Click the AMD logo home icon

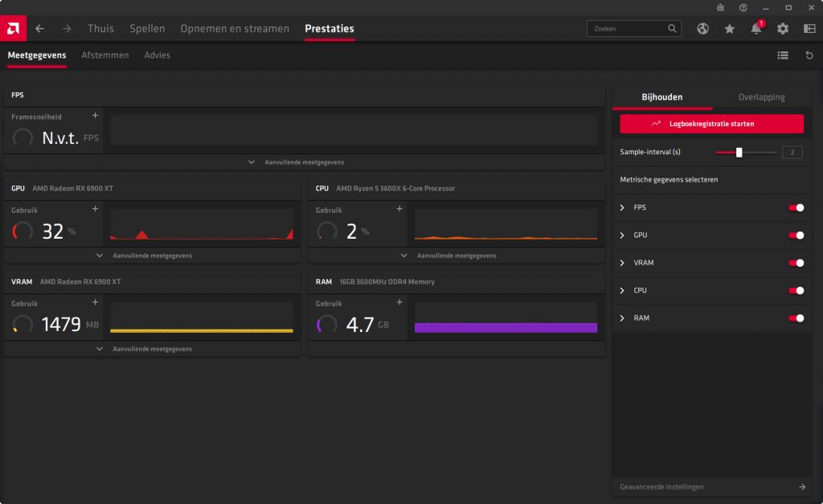[x=13, y=28]
